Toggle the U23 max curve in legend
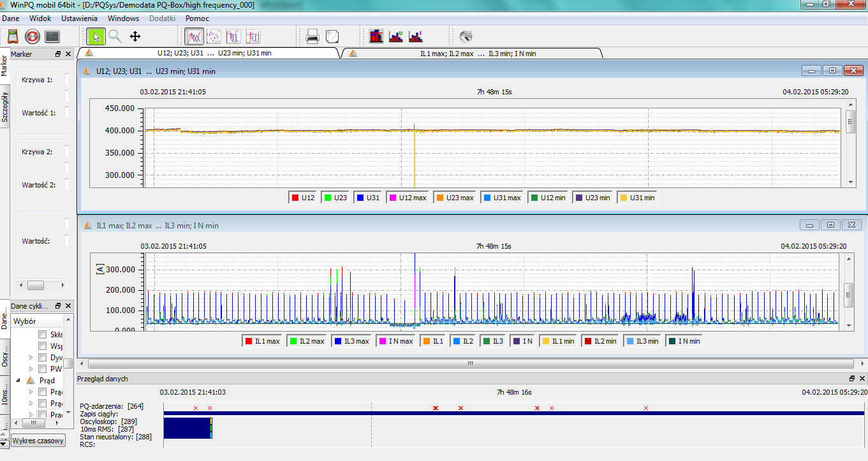Screen dimensions: 868x461 click(455, 198)
